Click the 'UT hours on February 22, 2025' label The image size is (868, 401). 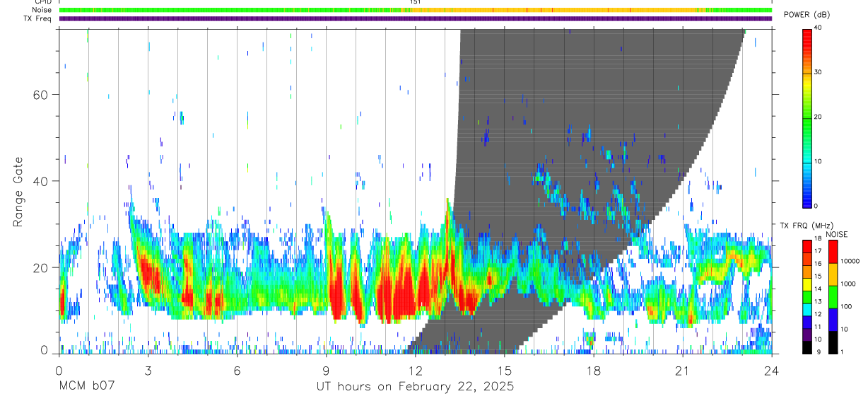tap(414, 387)
